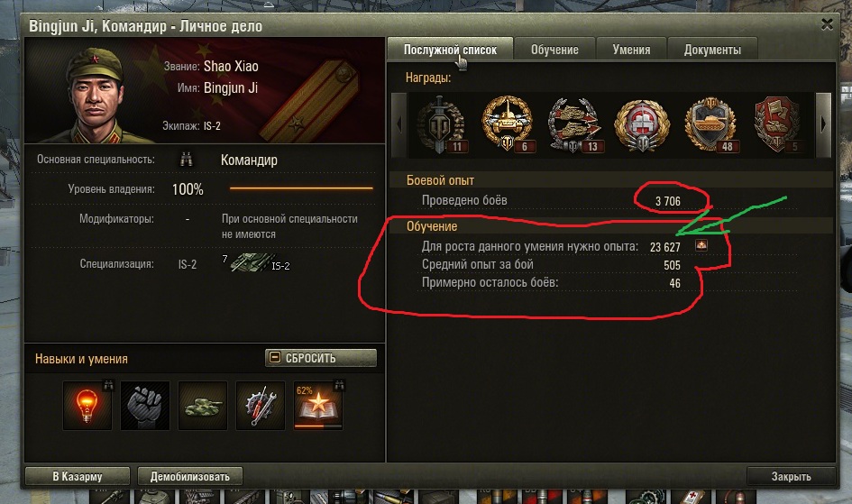Image resolution: width=852 pixels, height=504 pixels.
Task: Send crew member В Казарму
Action: 78,476
